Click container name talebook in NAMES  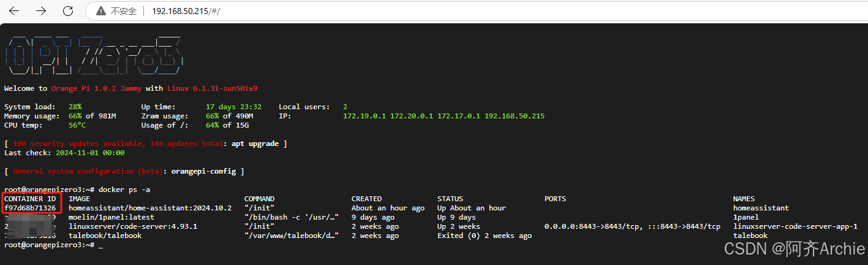pyautogui.click(x=750, y=236)
